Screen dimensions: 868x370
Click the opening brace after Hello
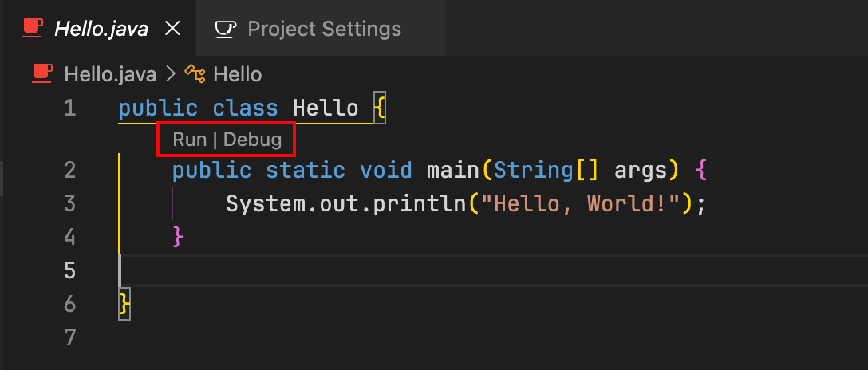click(379, 108)
